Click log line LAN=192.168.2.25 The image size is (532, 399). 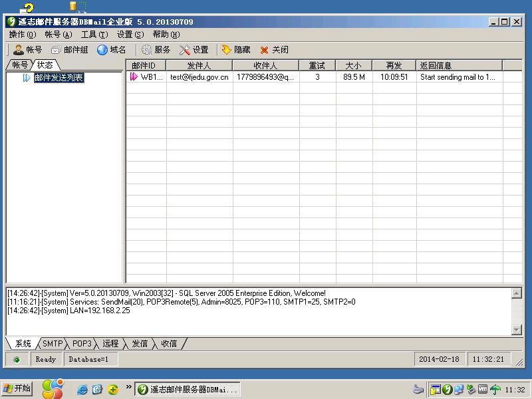pyautogui.click(x=68, y=311)
